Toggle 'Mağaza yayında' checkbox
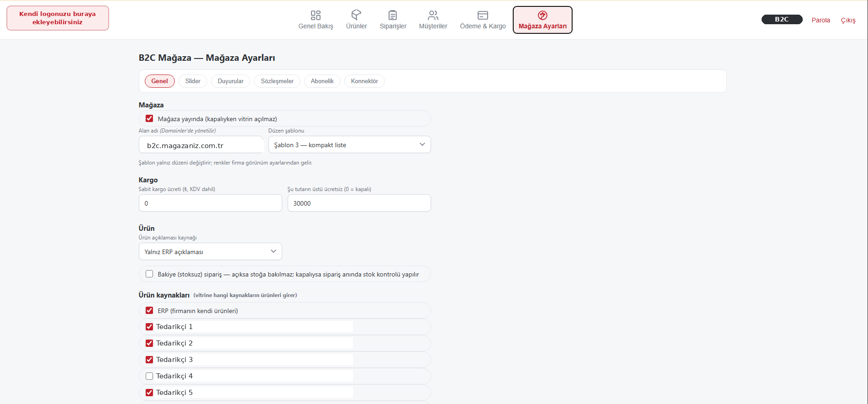 [149, 118]
